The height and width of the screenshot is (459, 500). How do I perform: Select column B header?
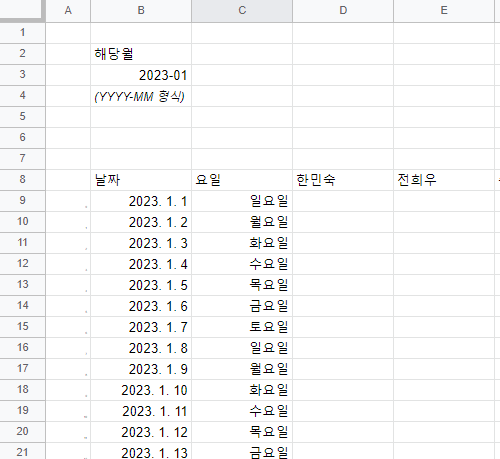141,11
